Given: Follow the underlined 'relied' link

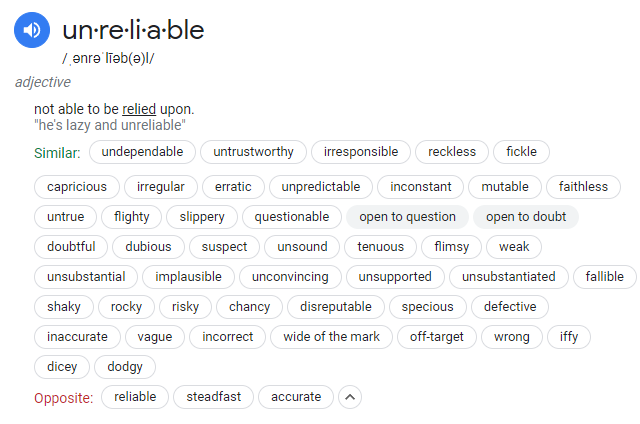Looking at the screenshot, I should click(139, 109).
